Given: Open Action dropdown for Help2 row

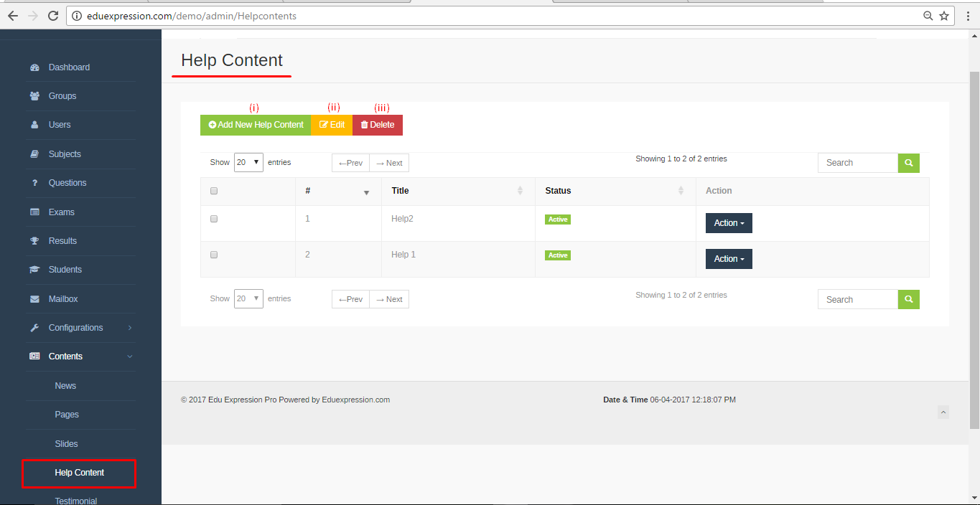Looking at the screenshot, I should pyautogui.click(x=729, y=223).
